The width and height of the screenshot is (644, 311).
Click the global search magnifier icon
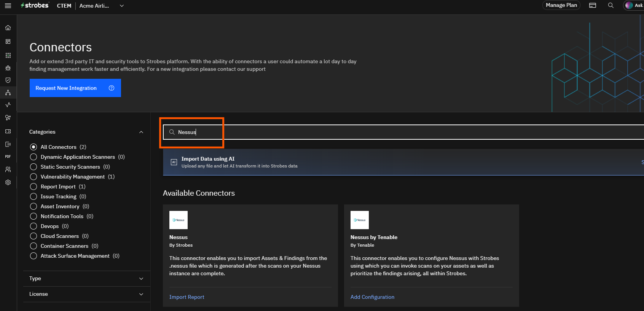pyautogui.click(x=611, y=5)
